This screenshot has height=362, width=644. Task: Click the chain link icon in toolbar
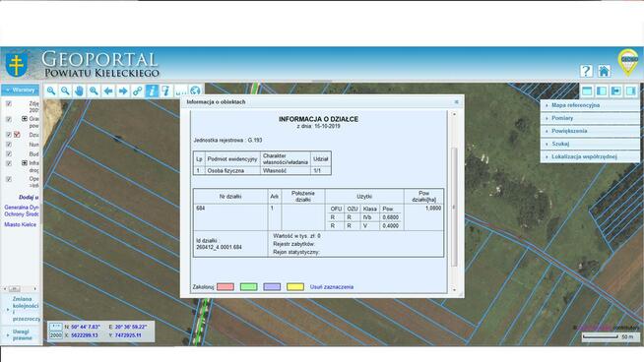point(137,90)
